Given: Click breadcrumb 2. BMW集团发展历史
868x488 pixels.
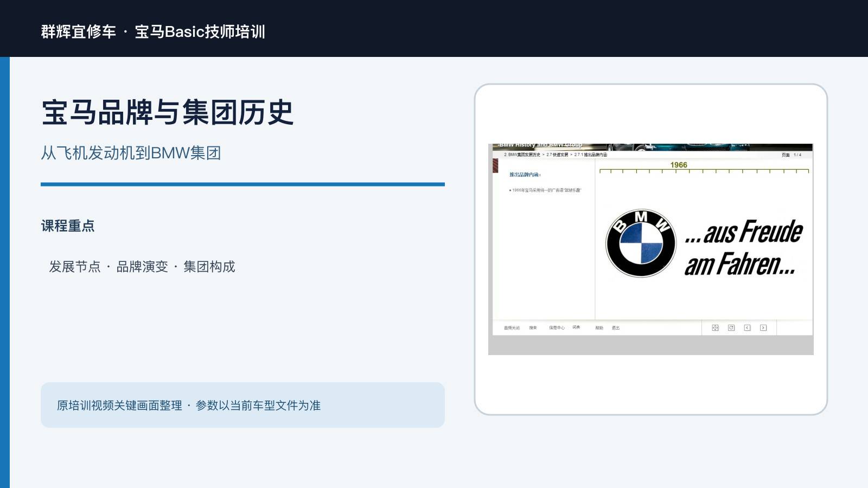Looking at the screenshot, I should [522, 155].
